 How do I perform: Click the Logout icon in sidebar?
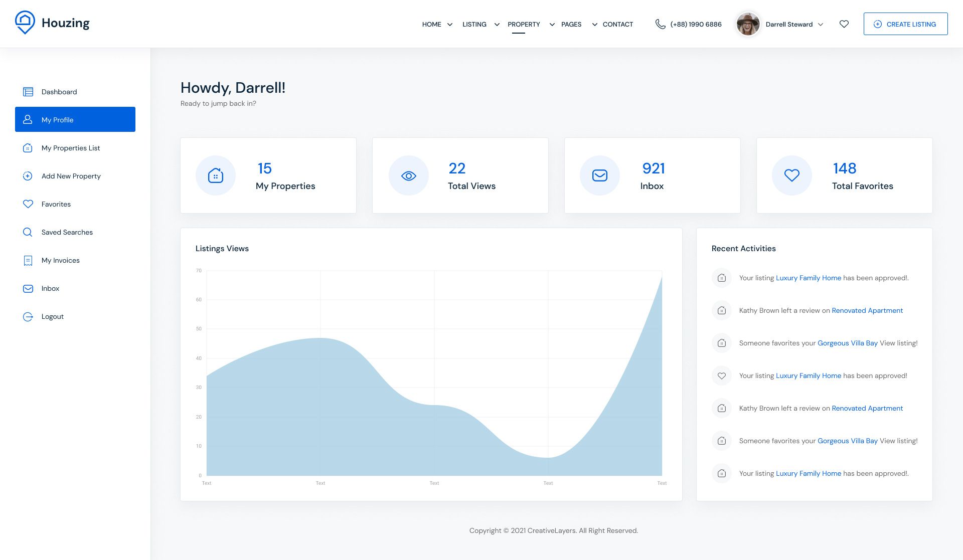[28, 316]
